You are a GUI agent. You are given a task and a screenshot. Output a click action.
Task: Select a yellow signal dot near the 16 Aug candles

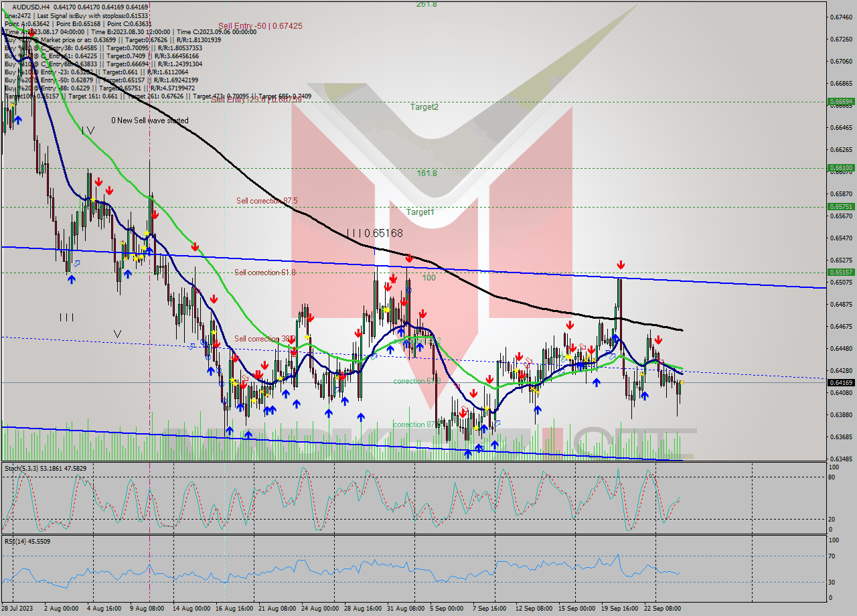[x=233, y=382]
